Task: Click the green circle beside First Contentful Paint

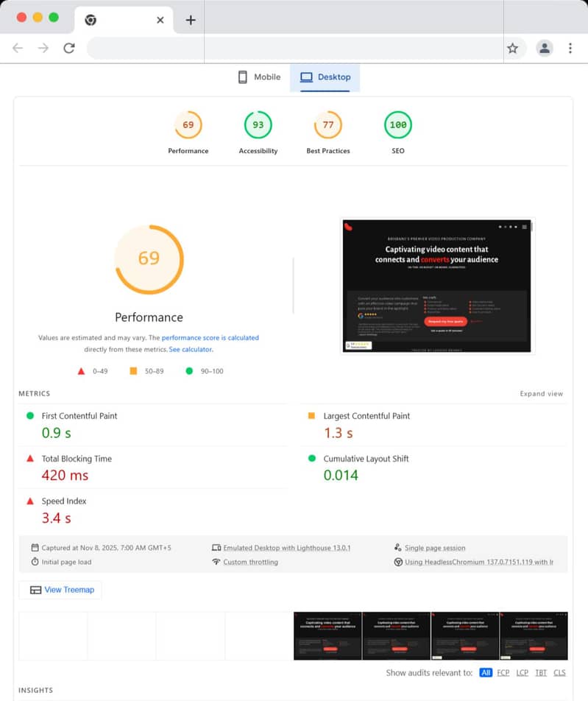Action: coord(30,416)
